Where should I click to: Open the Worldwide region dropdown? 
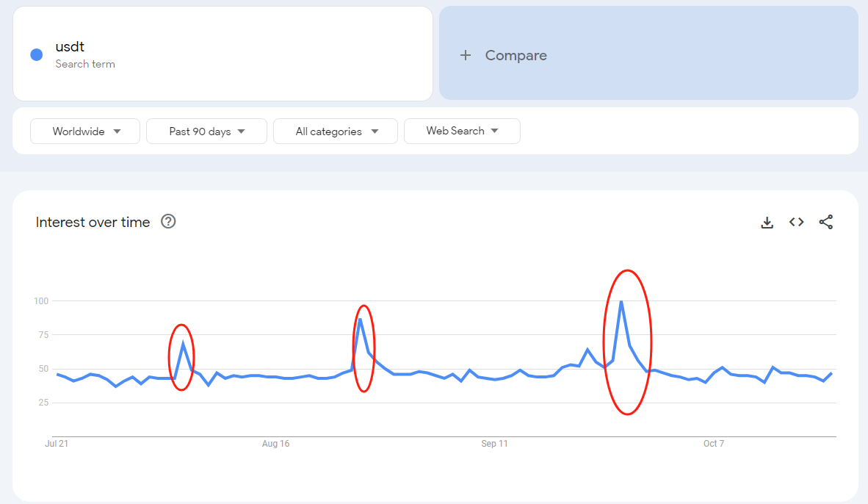click(85, 132)
